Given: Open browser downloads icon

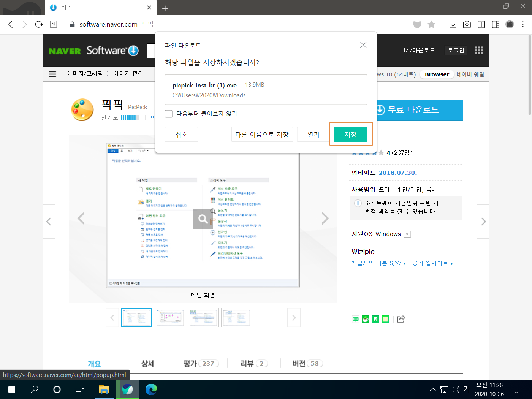Looking at the screenshot, I should 453,24.
